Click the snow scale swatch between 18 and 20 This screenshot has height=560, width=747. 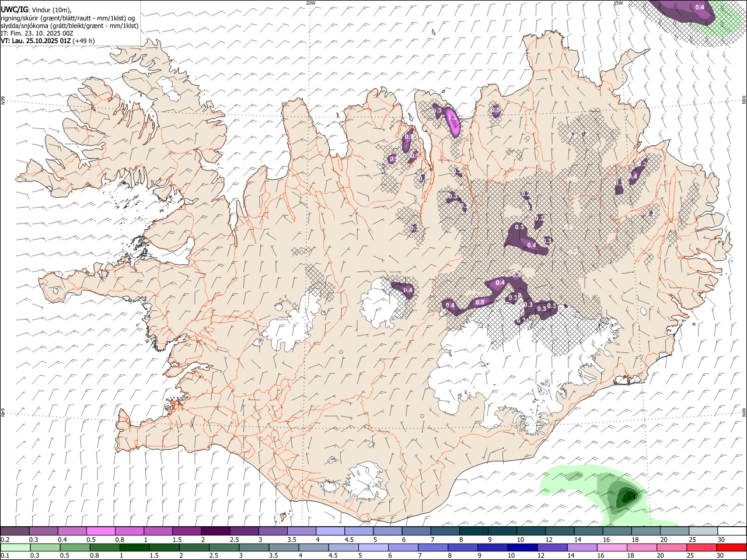click(x=645, y=531)
